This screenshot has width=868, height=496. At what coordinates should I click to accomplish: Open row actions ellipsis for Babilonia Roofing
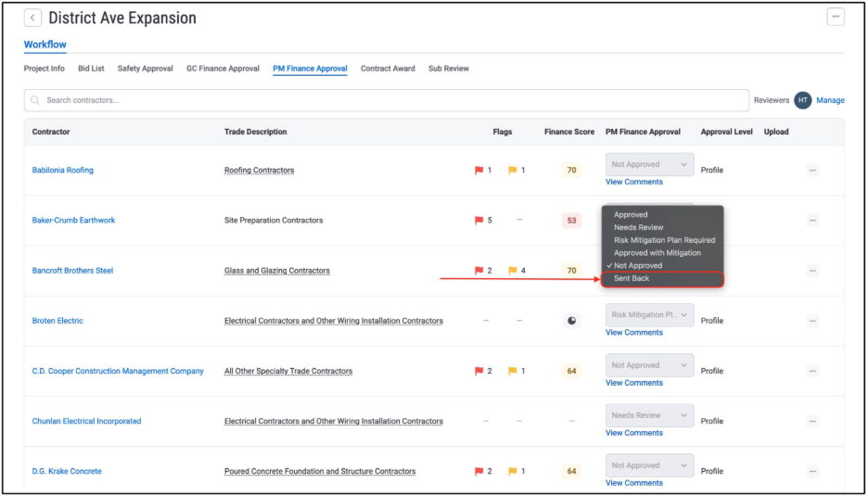pos(812,171)
